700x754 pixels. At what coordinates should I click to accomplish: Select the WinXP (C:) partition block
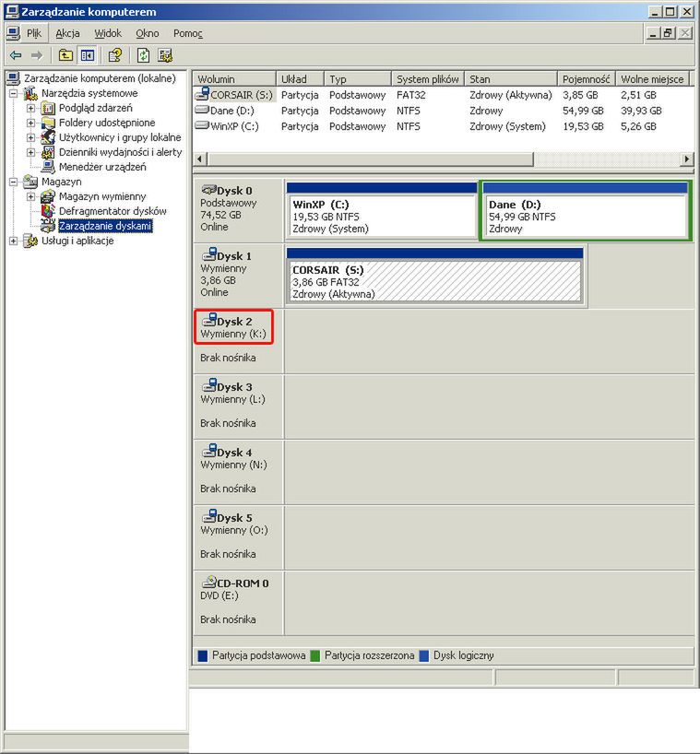(x=382, y=210)
